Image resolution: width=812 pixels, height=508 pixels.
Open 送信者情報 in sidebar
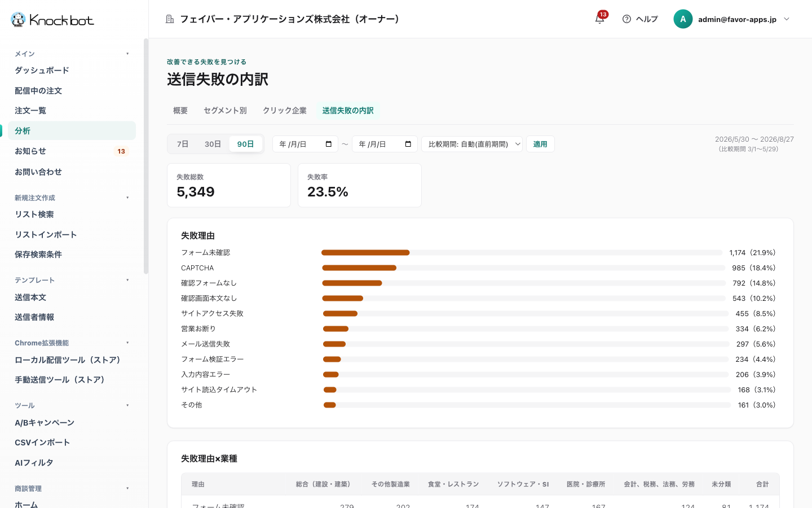tap(72, 317)
